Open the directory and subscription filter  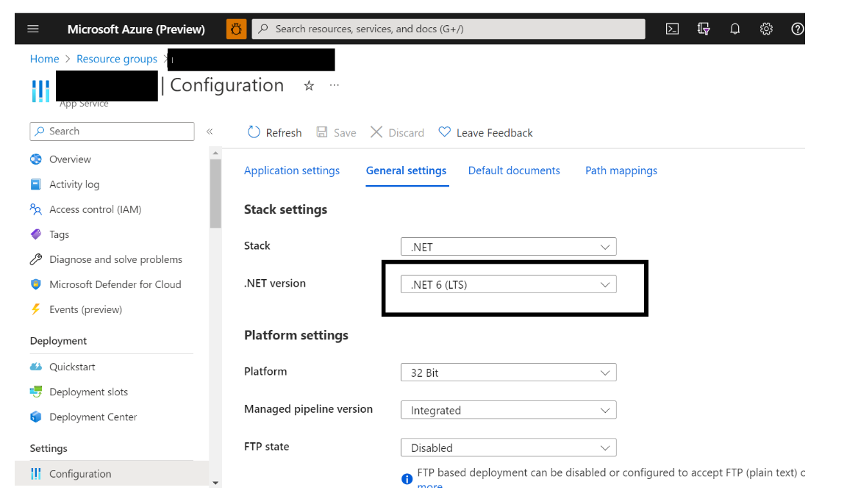704,29
